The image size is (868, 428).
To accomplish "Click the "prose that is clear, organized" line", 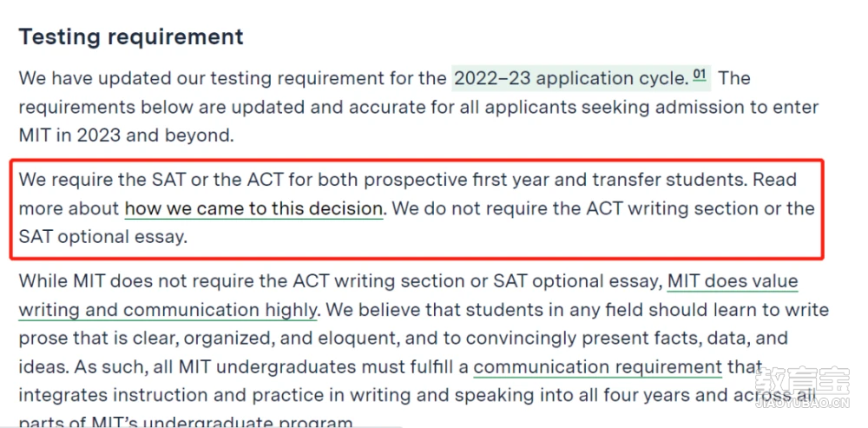I will [146, 339].
